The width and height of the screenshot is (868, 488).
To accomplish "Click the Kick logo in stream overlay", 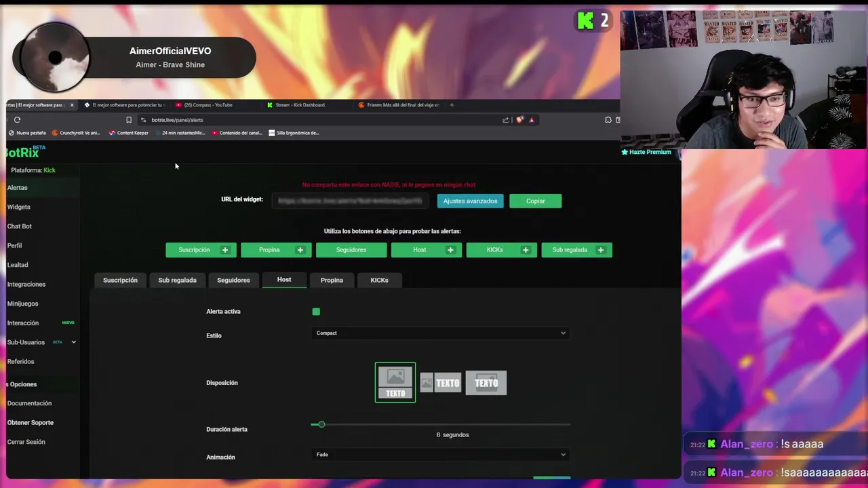I will pyautogui.click(x=585, y=20).
